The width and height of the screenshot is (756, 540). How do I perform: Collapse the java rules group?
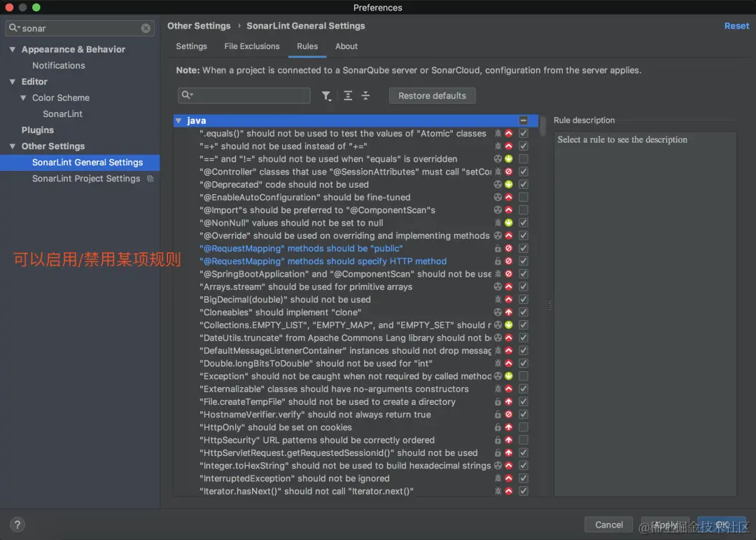point(179,120)
